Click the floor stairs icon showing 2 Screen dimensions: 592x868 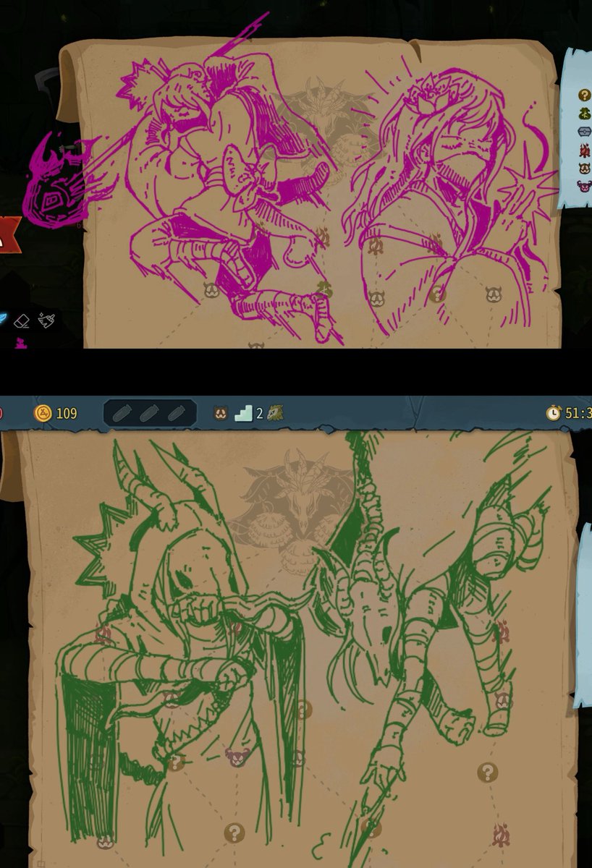(244, 413)
